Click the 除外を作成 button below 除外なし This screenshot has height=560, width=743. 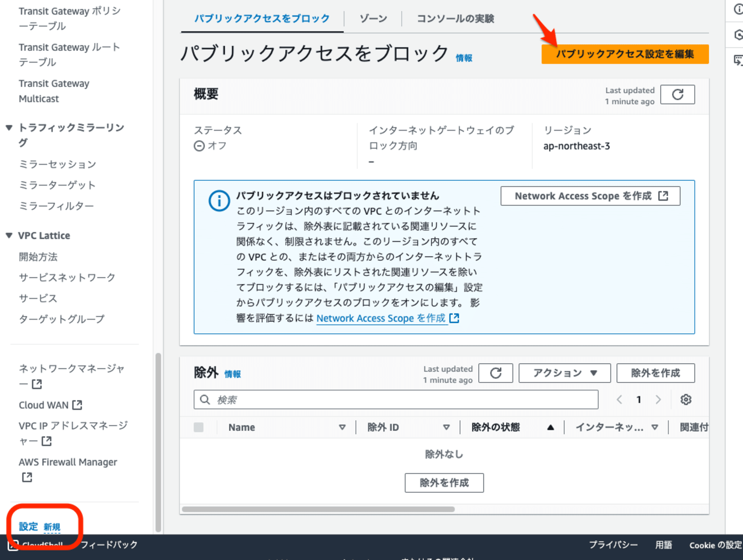point(444,483)
